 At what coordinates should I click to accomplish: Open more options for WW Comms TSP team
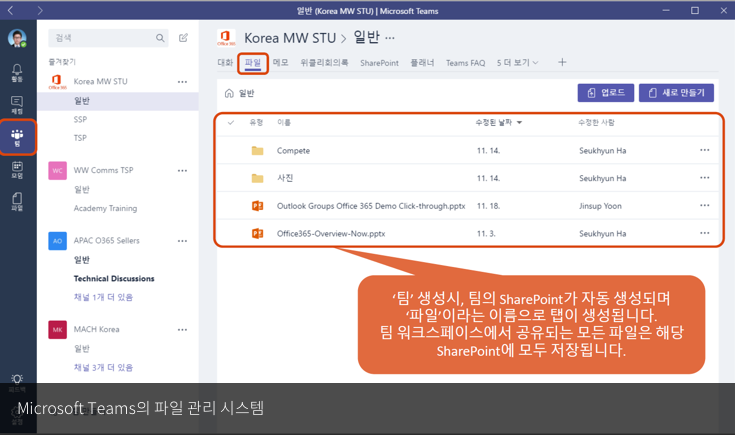tap(182, 171)
